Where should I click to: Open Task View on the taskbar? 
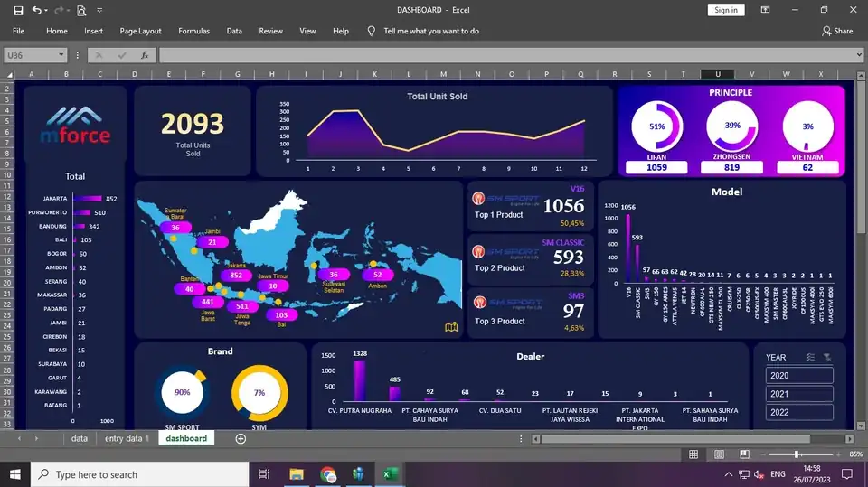(x=264, y=474)
